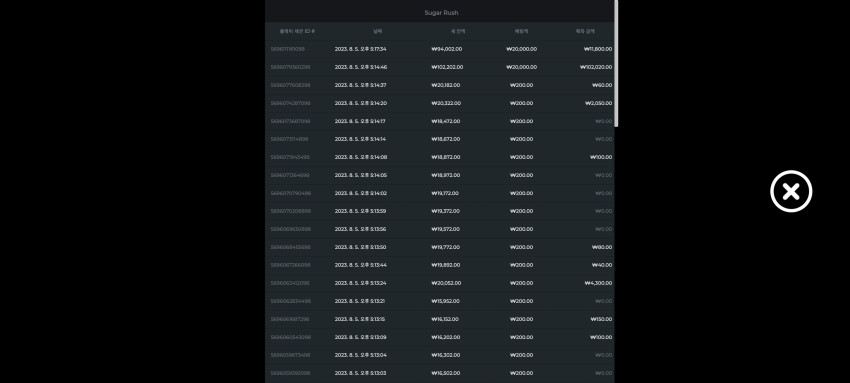
Task: Click the balance ₩18,672.00
Action: 446,139
